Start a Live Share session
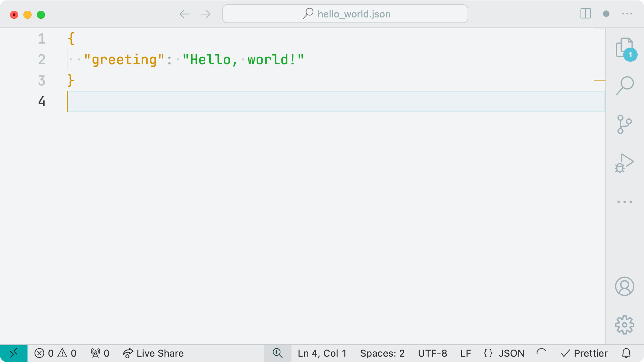 click(153, 353)
